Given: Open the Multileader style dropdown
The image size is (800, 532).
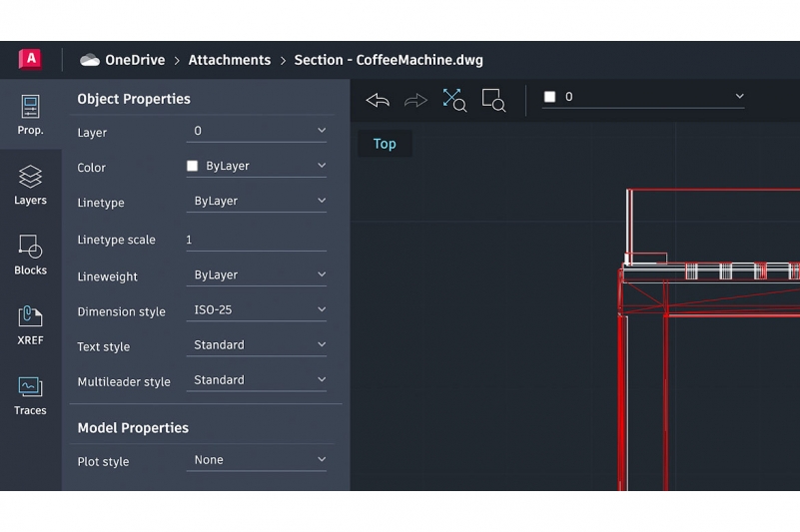Looking at the screenshot, I should [x=256, y=380].
